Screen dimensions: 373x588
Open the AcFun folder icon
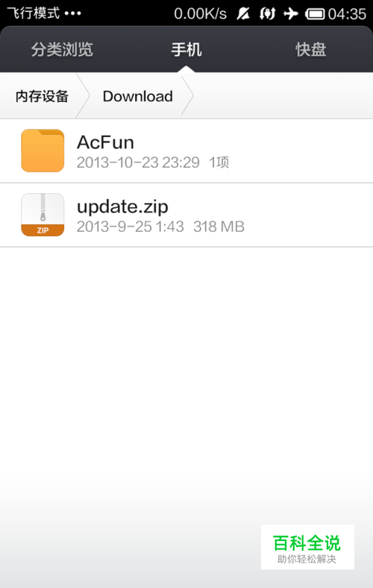43,151
